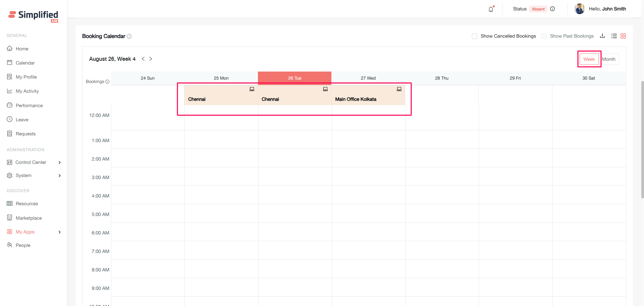Expand the System submenu
The width and height of the screenshot is (644, 306).
(x=60, y=176)
